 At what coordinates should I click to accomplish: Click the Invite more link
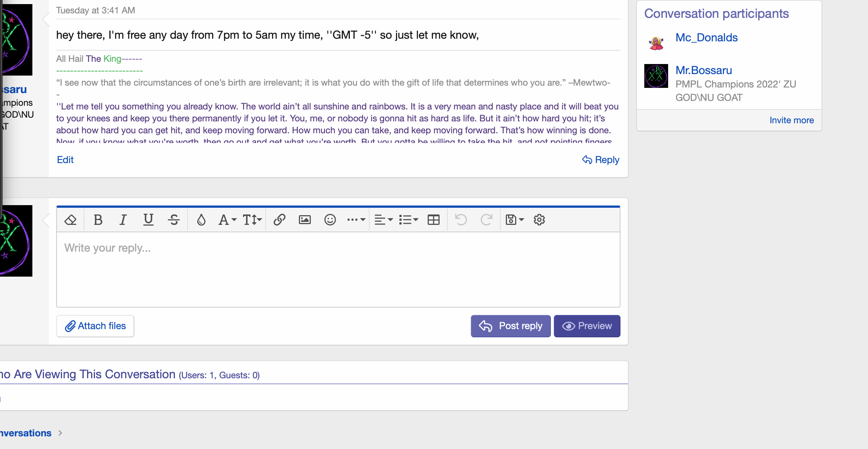pyautogui.click(x=792, y=120)
